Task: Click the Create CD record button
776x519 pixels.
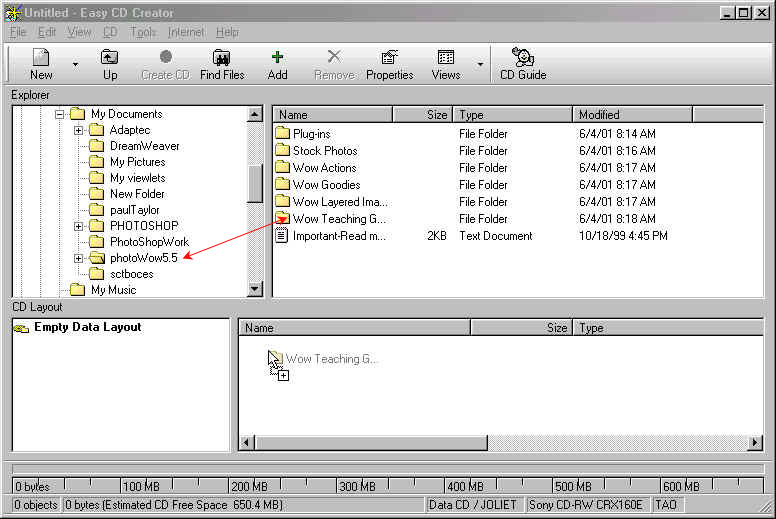Action: [x=165, y=64]
